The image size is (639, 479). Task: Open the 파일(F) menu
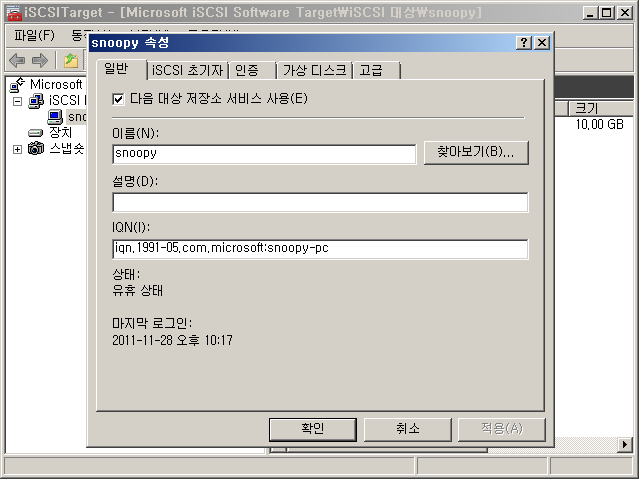[34, 35]
